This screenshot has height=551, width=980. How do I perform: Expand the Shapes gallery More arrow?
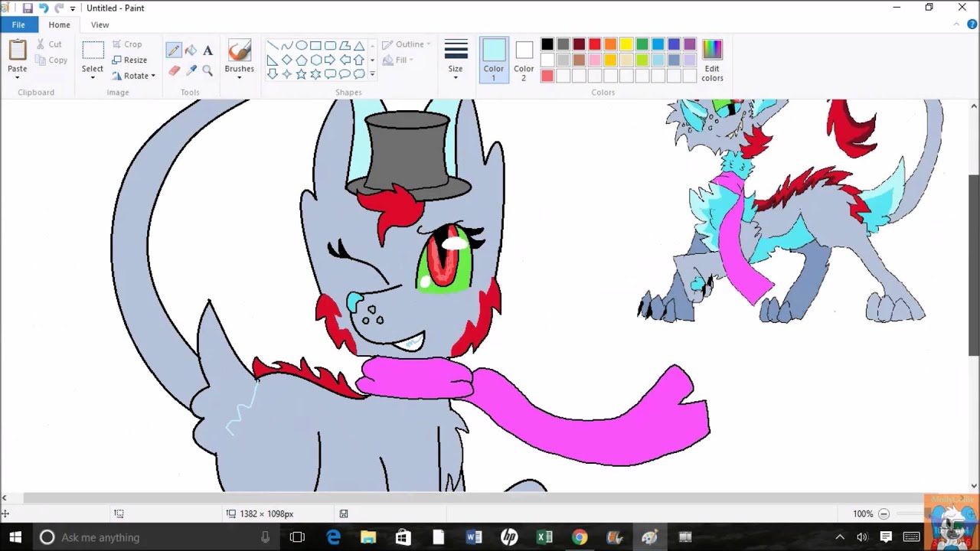tap(373, 74)
